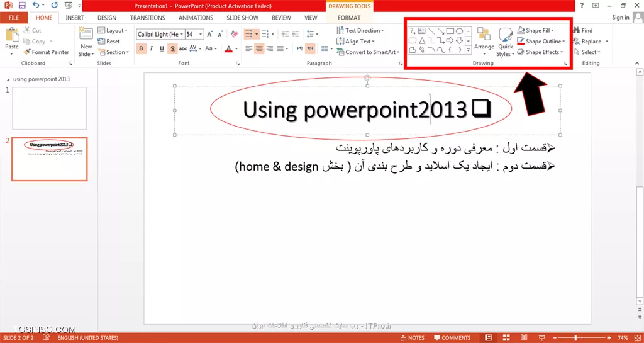
Task: Toggle Center alignment
Action: [x=259, y=48]
